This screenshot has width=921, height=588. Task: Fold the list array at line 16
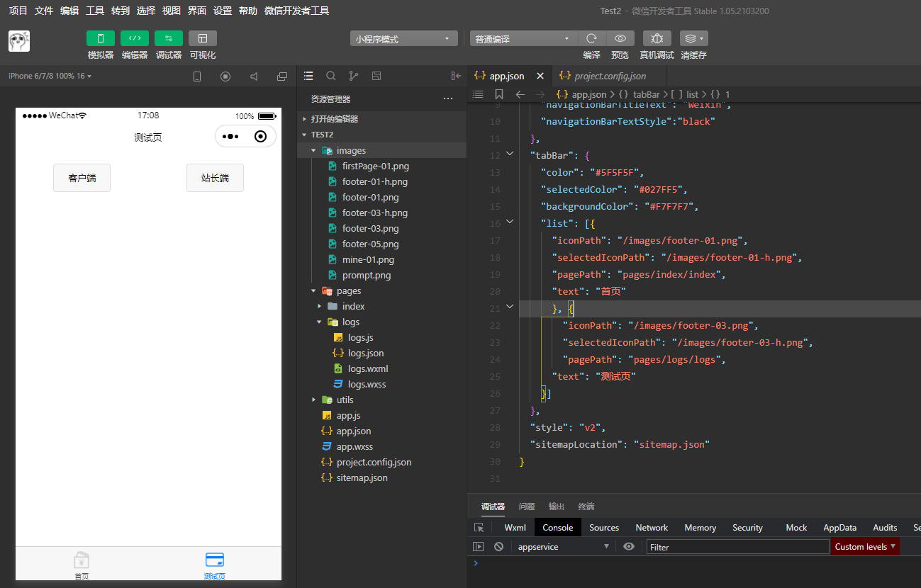click(509, 222)
